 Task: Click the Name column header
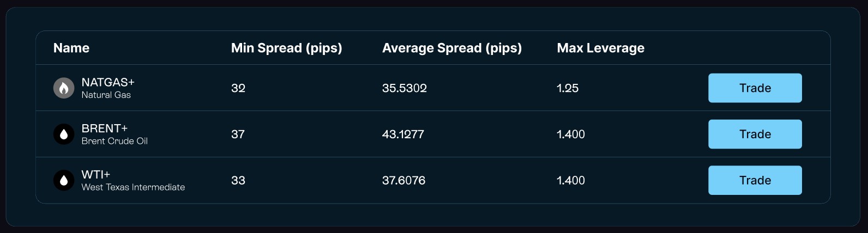pos(71,48)
